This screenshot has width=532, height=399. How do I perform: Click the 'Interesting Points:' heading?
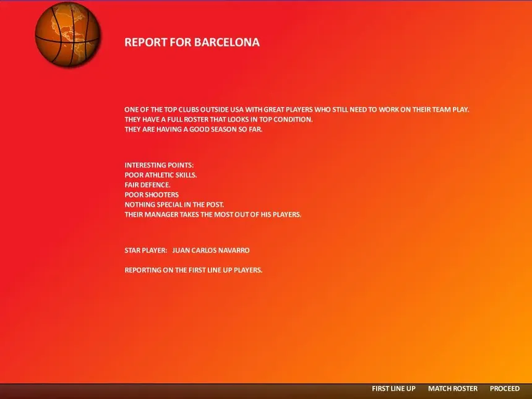coord(159,165)
